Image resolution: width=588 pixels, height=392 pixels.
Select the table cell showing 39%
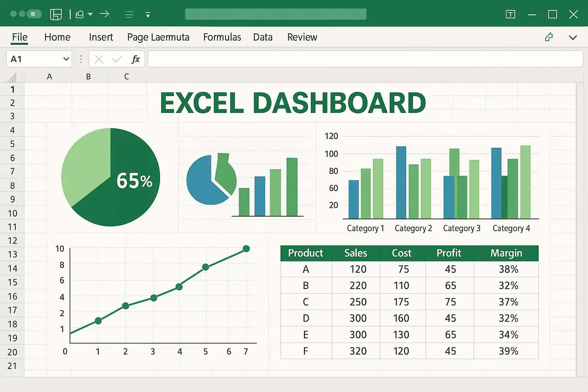pos(506,351)
